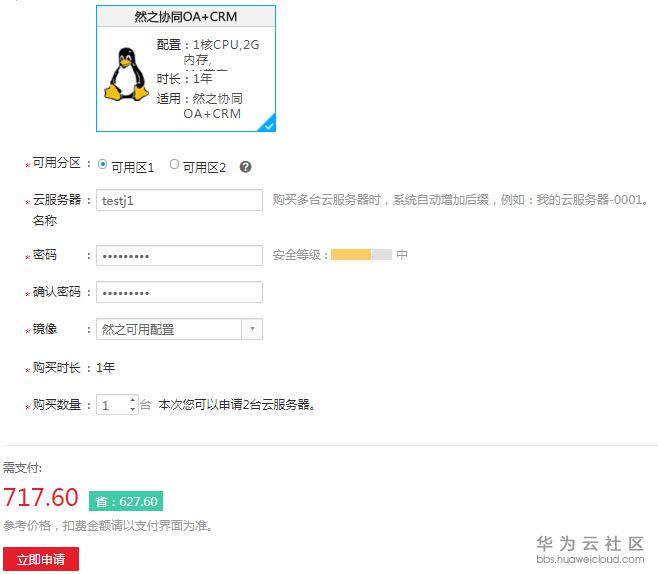Screen dimensions: 658x574
Task: Click the server name field with testj1
Action: coord(180,200)
